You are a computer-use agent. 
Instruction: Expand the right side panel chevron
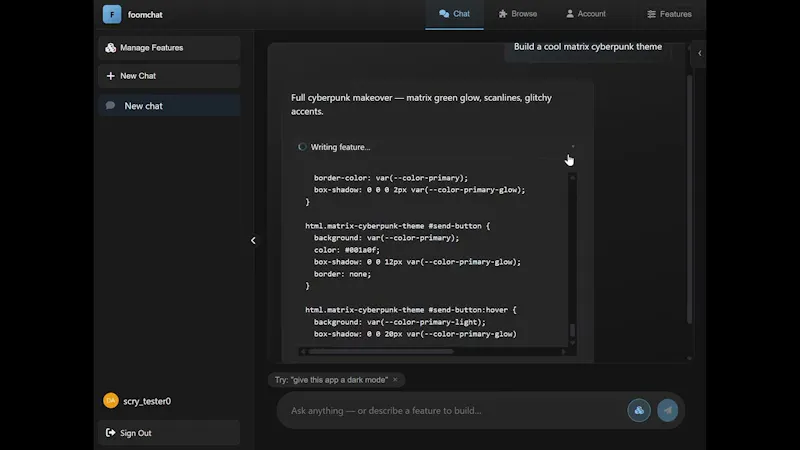coord(699,53)
